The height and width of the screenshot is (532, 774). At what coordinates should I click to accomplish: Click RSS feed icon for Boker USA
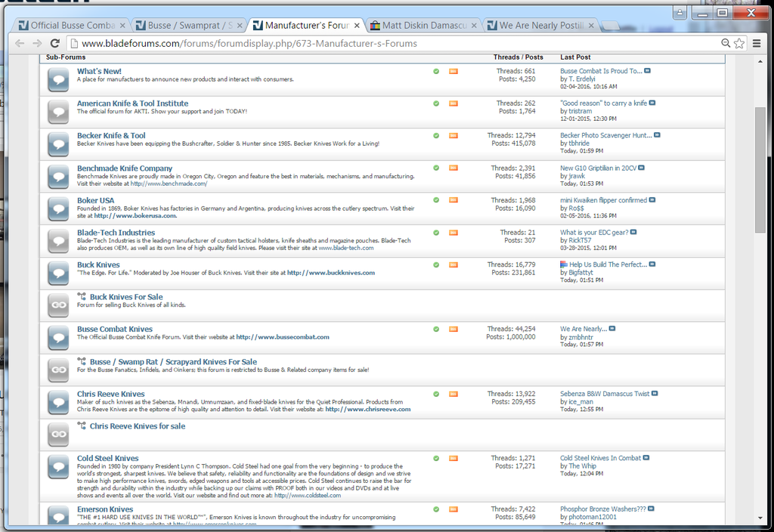click(454, 200)
